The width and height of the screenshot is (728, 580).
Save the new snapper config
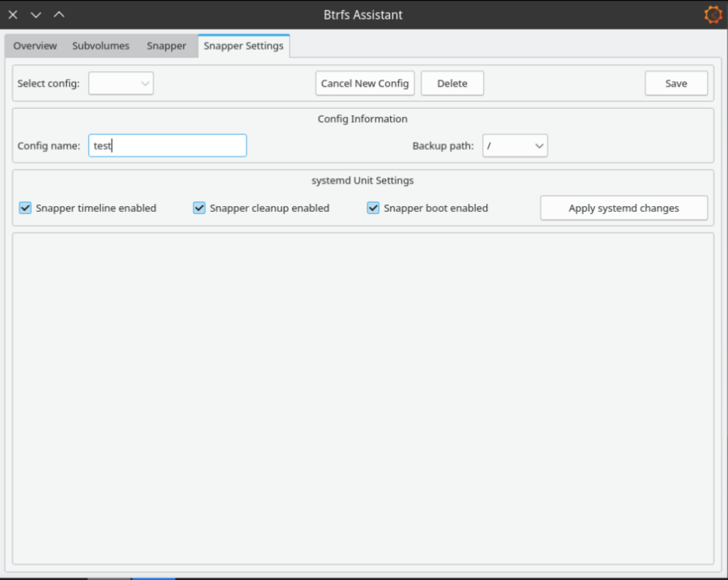676,84
